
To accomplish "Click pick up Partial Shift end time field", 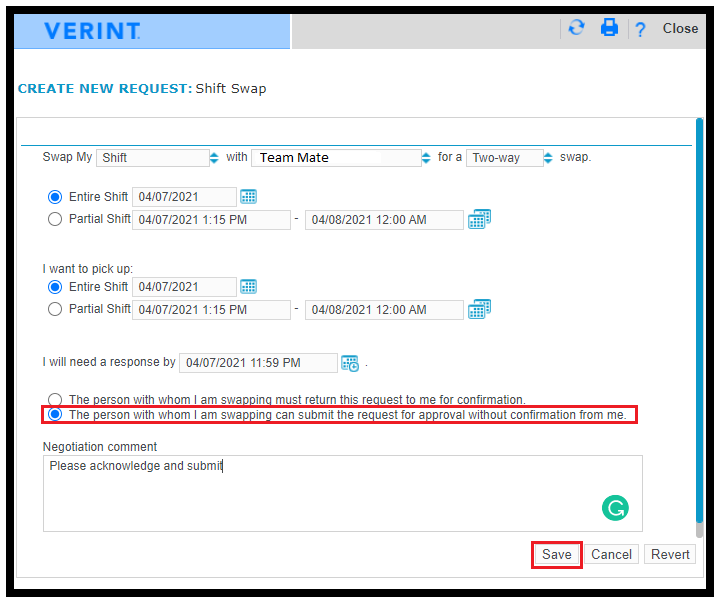I will 384,310.
